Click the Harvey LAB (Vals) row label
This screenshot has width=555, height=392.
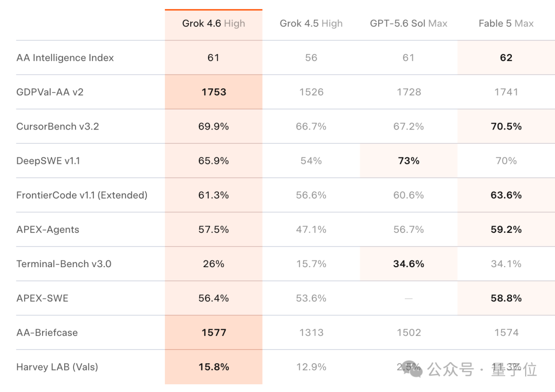(58, 367)
